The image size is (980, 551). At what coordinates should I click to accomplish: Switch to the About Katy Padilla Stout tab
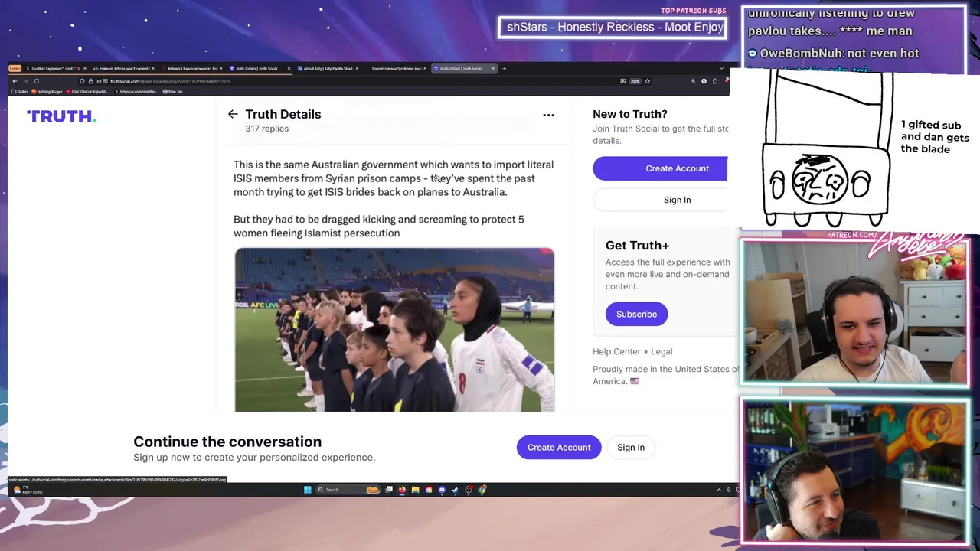click(x=328, y=68)
